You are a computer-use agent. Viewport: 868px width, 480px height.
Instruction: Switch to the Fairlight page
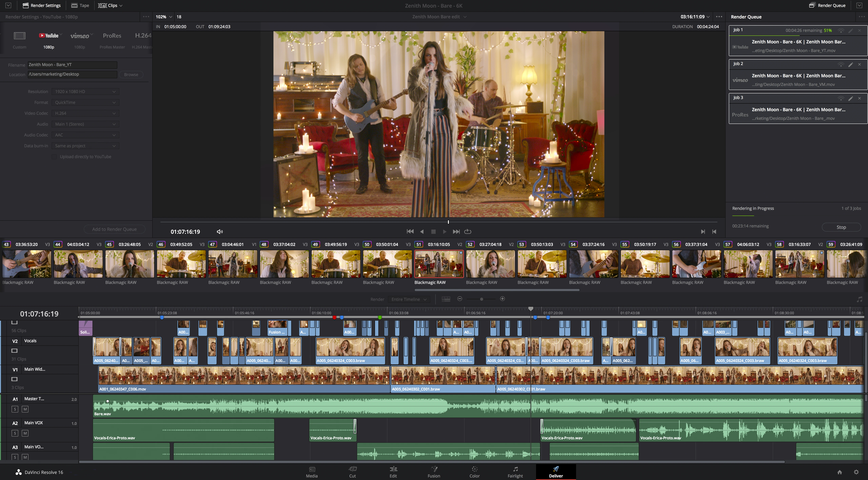[x=515, y=471]
